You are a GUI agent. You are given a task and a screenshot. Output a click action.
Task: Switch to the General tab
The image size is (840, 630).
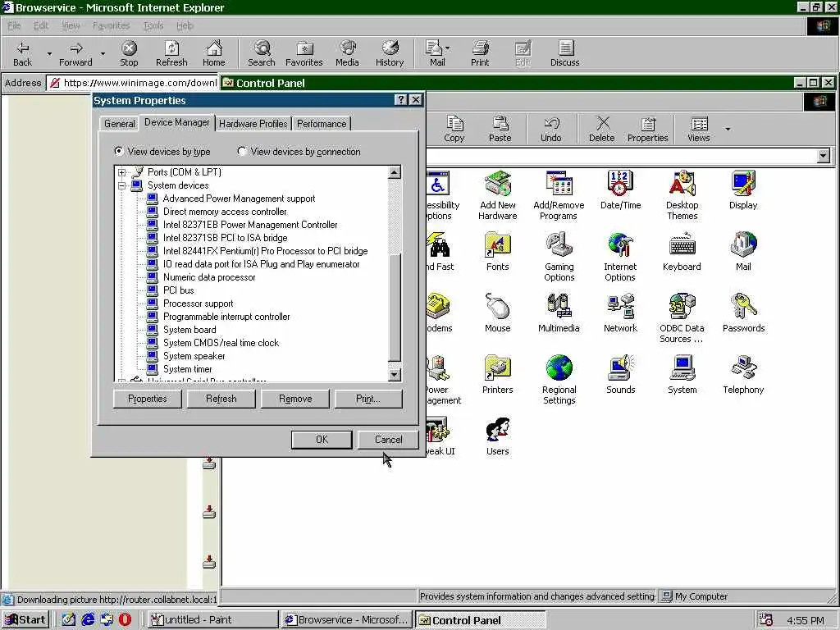point(120,124)
